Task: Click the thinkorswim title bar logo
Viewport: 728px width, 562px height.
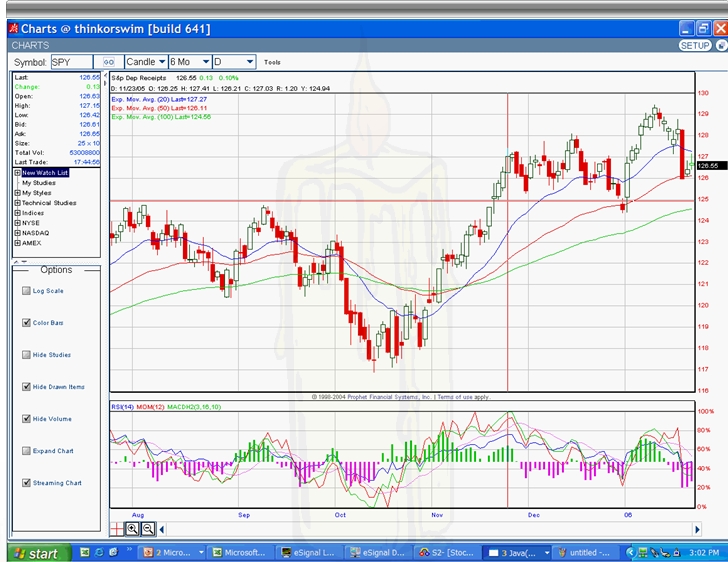Action: point(13,28)
